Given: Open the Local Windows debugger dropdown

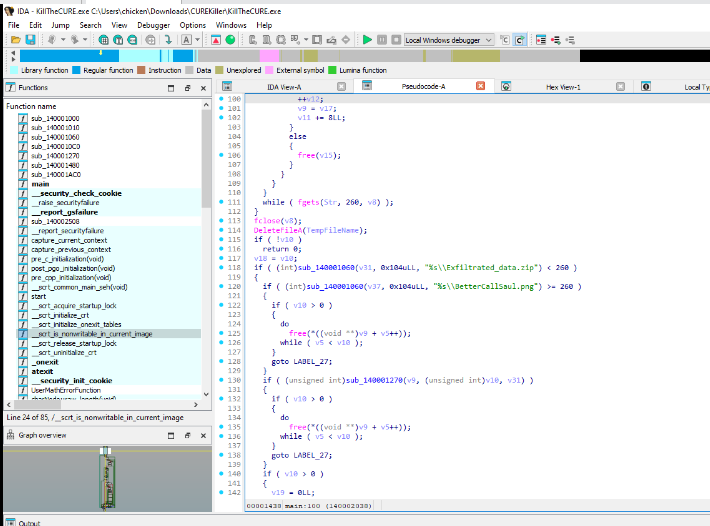Looking at the screenshot, I should tap(488, 40).
